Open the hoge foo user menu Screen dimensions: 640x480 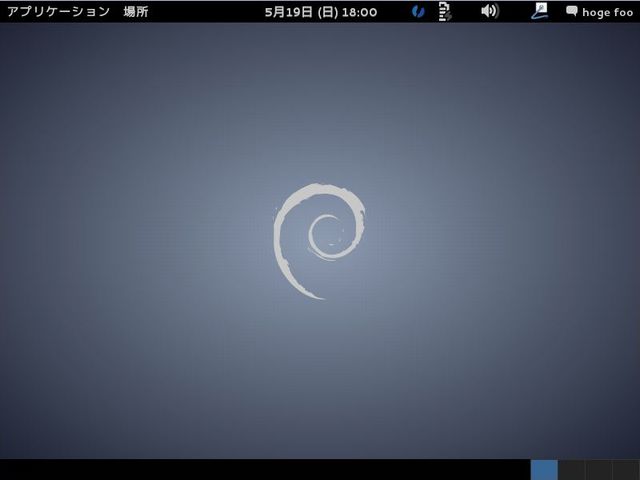(x=607, y=12)
